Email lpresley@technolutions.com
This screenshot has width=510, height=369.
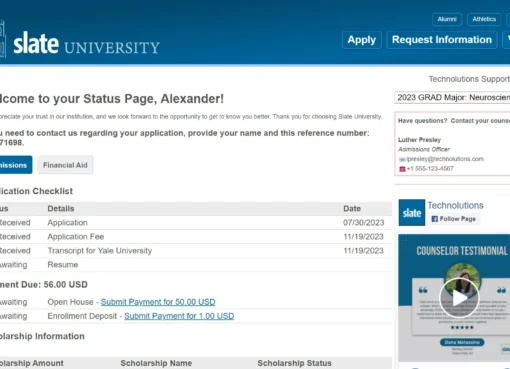[445, 159]
